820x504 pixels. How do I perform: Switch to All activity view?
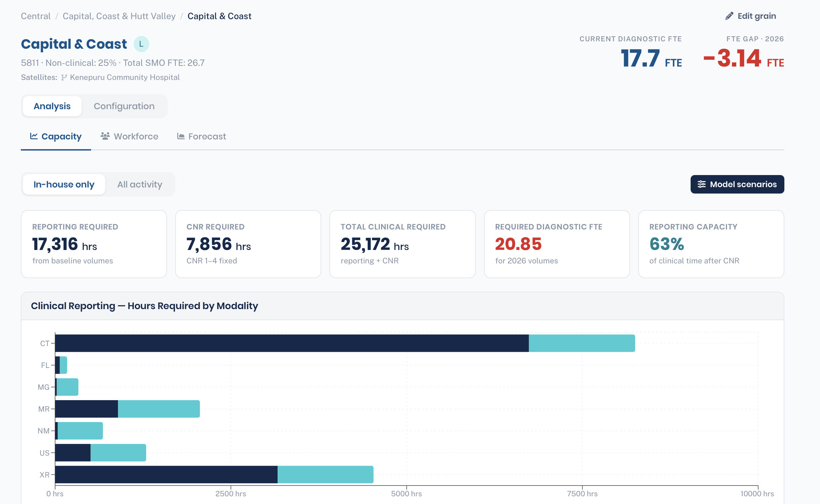pos(140,184)
